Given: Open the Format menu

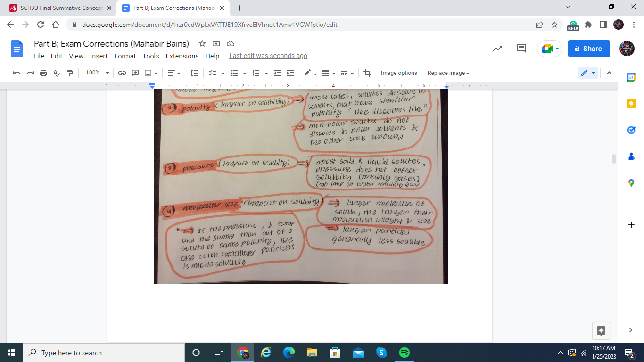Looking at the screenshot, I should pos(125,56).
